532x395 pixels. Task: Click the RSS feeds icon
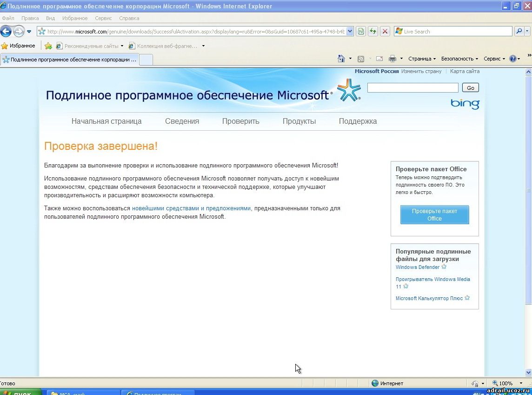(x=361, y=59)
